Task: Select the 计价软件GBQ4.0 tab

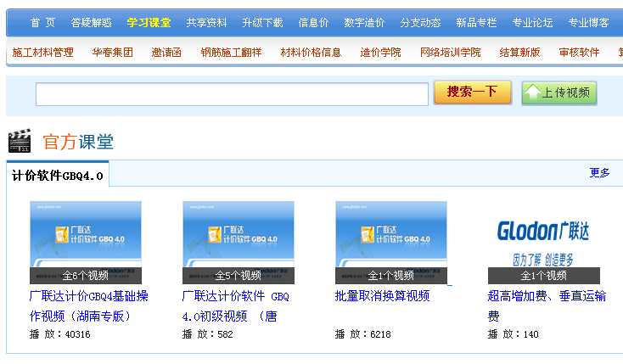Action: tap(58, 176)
